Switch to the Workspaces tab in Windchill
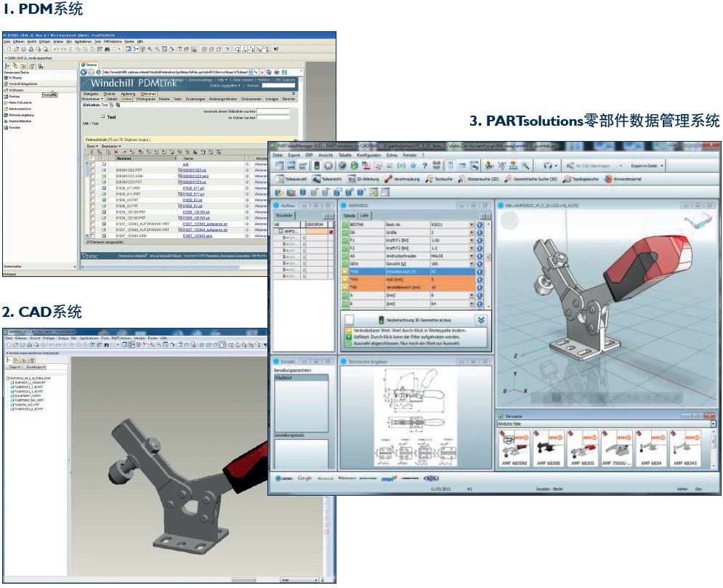 (145, 99)
